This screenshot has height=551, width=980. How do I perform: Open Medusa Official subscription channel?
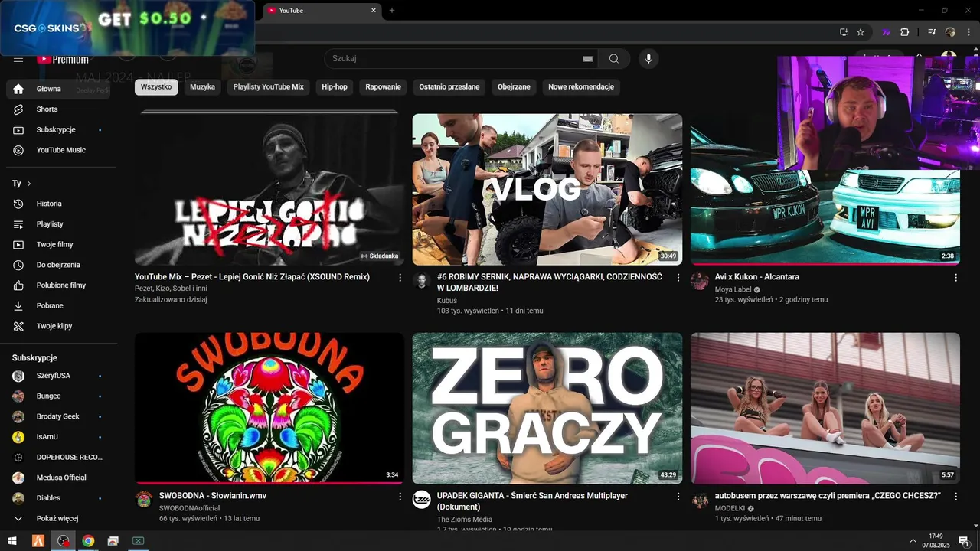(61, 478)
